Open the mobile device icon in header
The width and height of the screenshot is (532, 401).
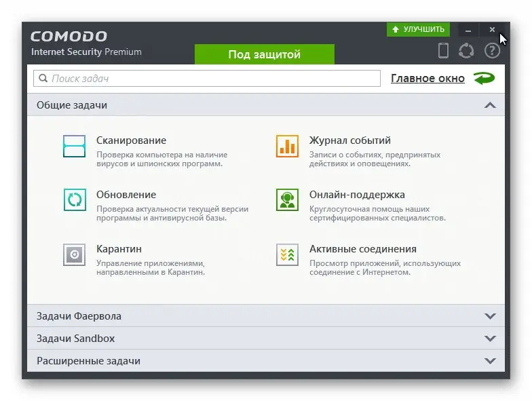pos(443,51)
